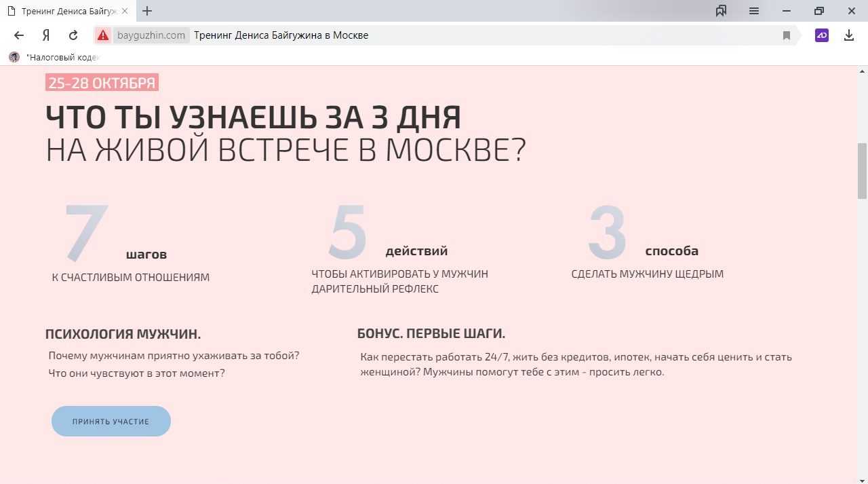868x484 pixels.
Task: Click the page scrollbar thumb
Action: pyautogui.click(x=862, y=170)
